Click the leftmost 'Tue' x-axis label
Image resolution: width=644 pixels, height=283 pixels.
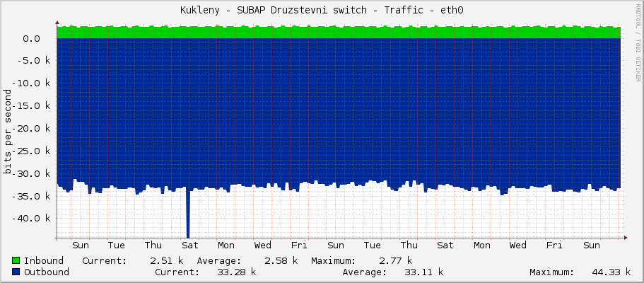tap(117, 246)
